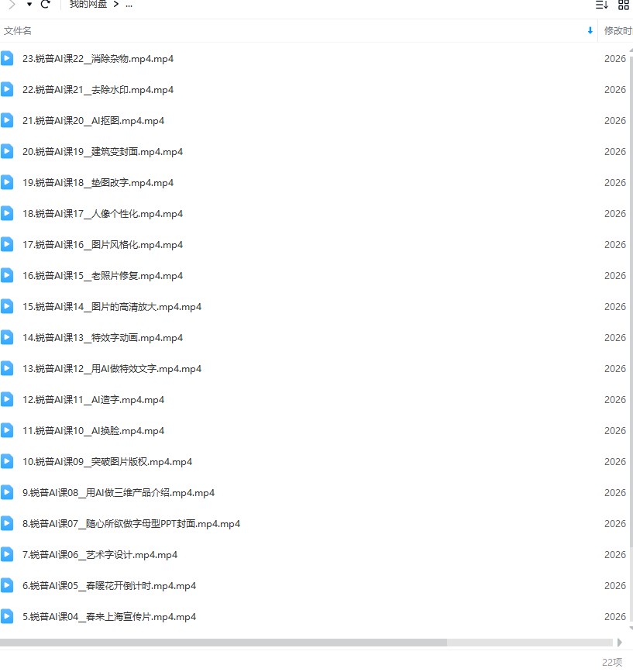633x672 pixels.
Task: Click video icon of 艺术字设计.mp4 file
Action: click(7, 554)
